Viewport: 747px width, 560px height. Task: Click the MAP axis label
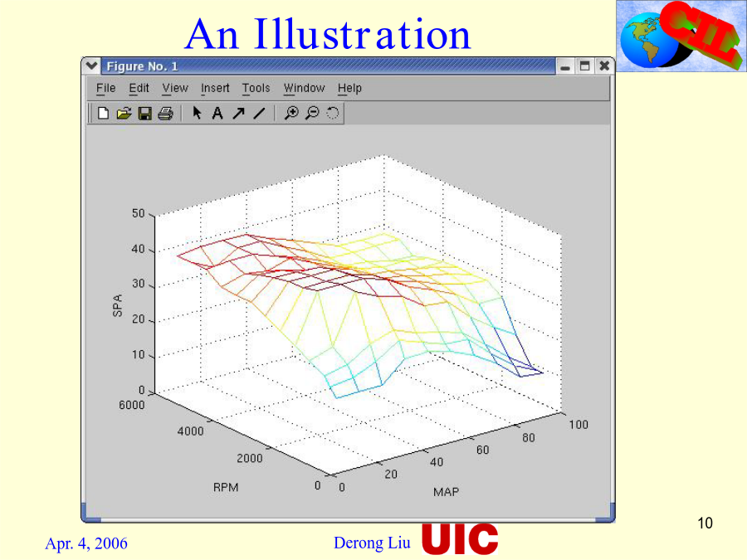pos(446,492)
